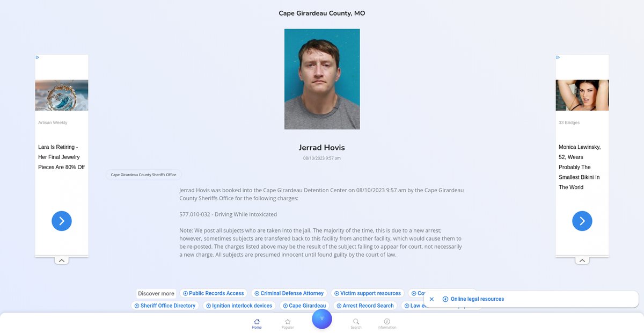Open Arrest Record Search suggestion
Viewport: 644px width, 333px height.
pos(365,306)
